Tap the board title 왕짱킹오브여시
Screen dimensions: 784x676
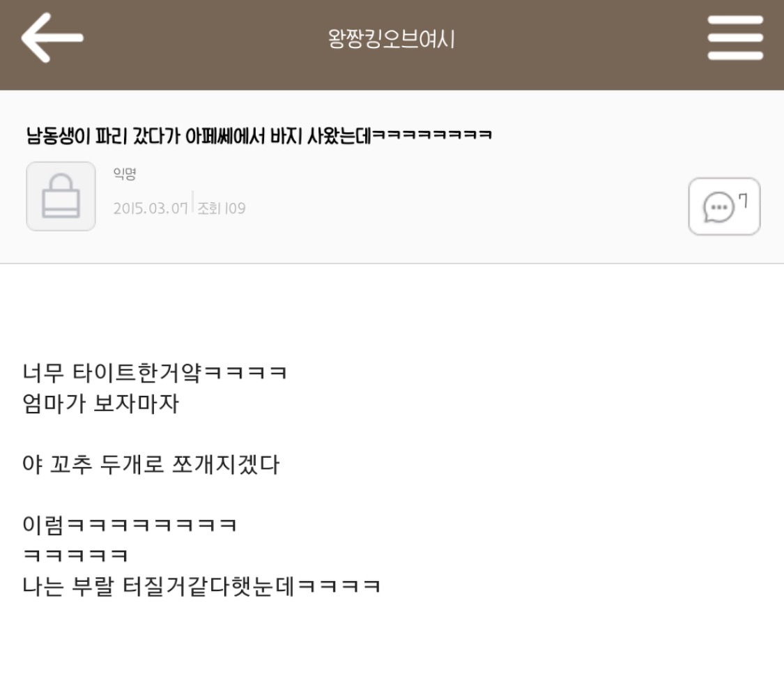pyautogui.click(x=392, y=39)
